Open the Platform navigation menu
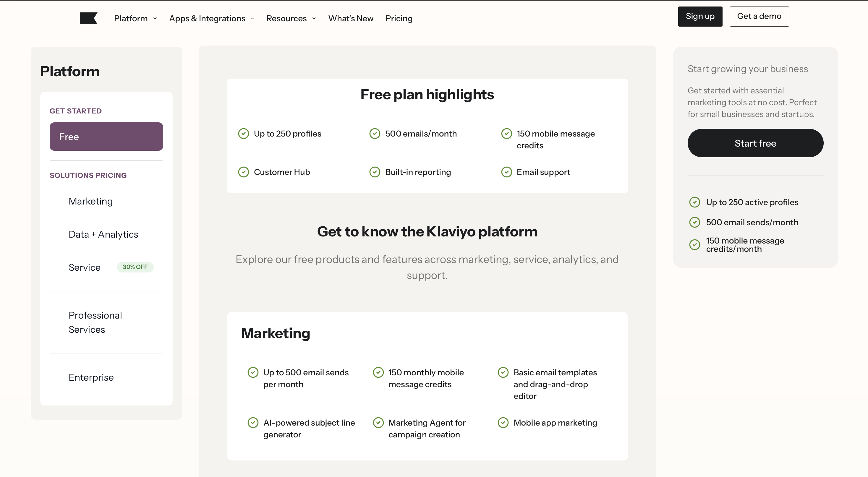The image size is (868, 477). (x=131, y=18)
